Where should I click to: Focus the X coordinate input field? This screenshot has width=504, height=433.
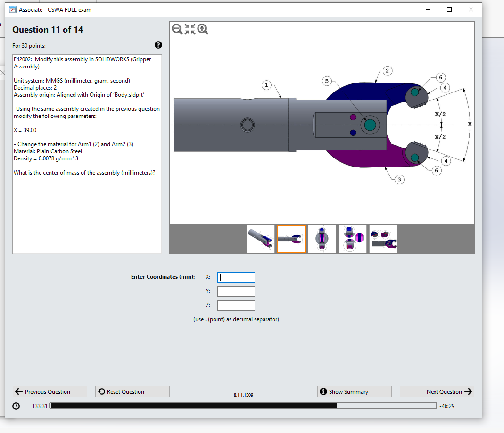click(236, 277)
